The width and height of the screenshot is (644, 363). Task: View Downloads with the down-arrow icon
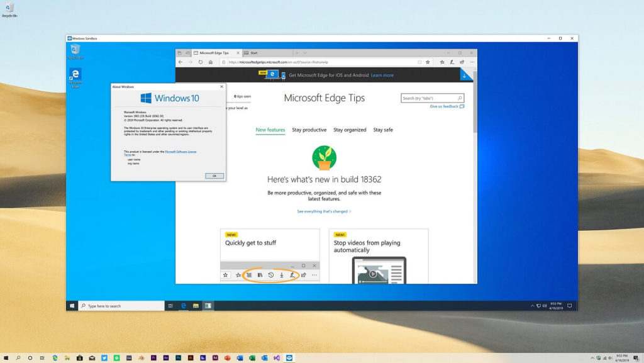tap(281, 275)
